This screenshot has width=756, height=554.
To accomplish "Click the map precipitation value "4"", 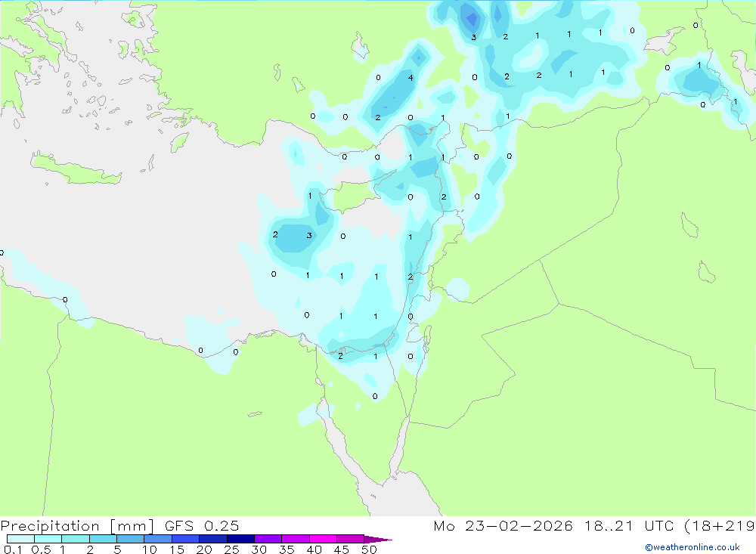I will tap(411, 78).
